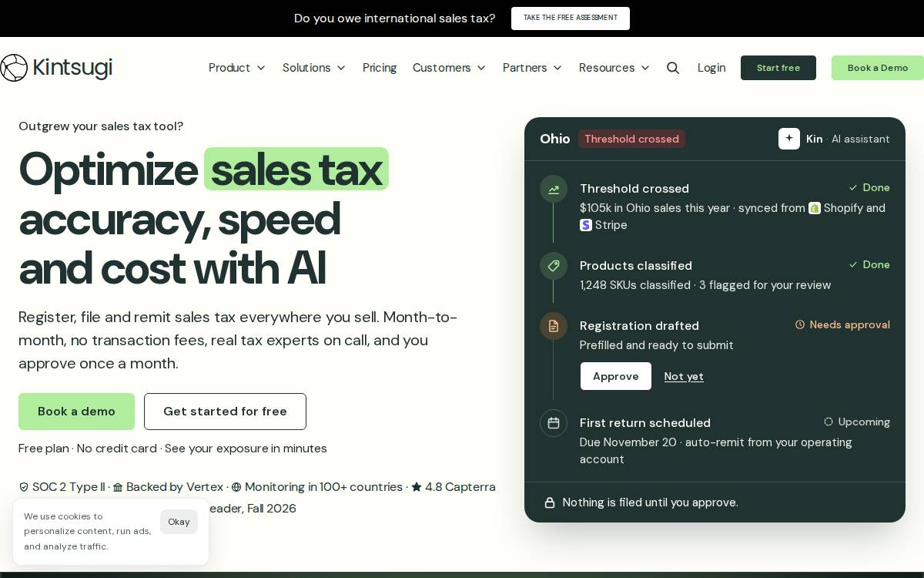Click the First return scheduled calendar icon
The image size is (924, 578).
pos(554,423)
